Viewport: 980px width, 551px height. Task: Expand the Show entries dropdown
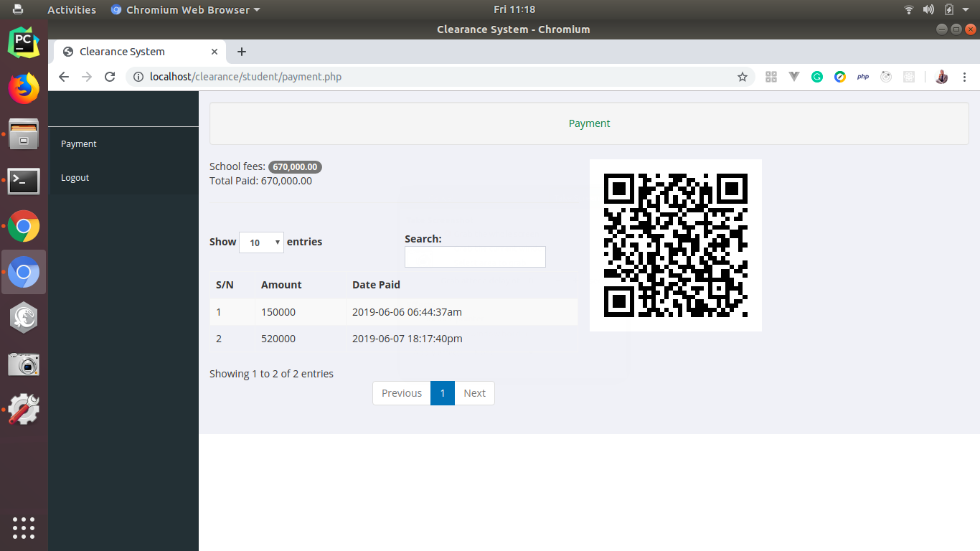[261, 242]
